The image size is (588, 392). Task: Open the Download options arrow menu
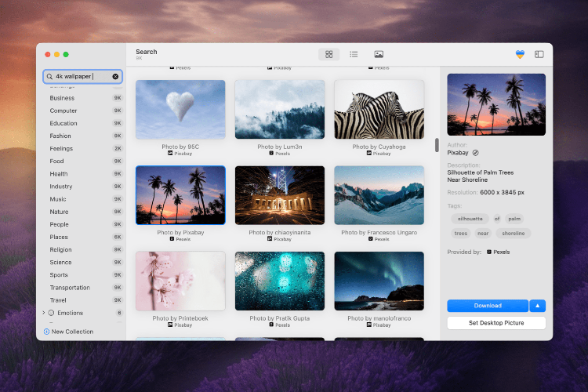coord(537,306)
